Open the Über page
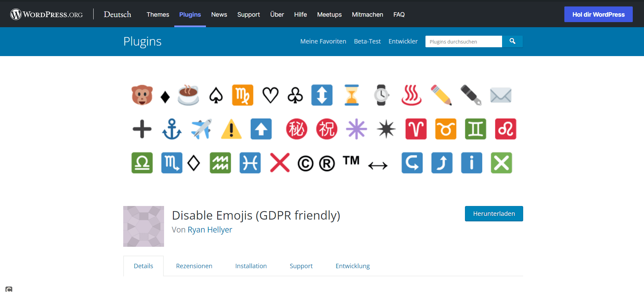This screenshot has height=293, width=644. [277, 15]
